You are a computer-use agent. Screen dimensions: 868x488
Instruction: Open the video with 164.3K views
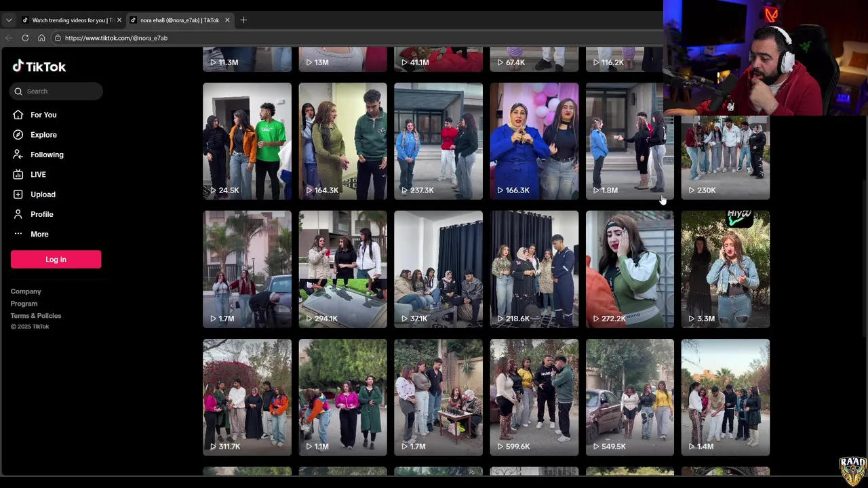342,141
